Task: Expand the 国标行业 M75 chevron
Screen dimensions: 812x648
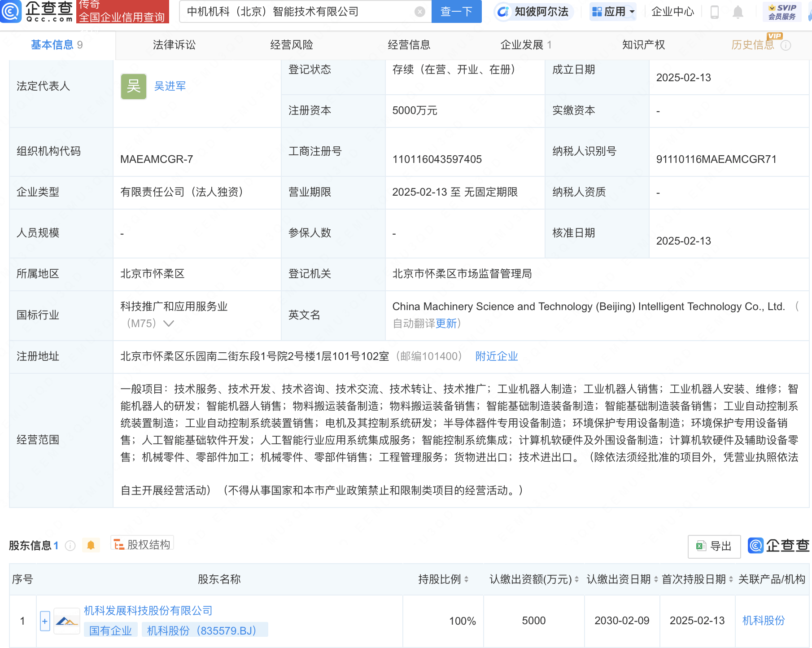Action: pos(169,324)
